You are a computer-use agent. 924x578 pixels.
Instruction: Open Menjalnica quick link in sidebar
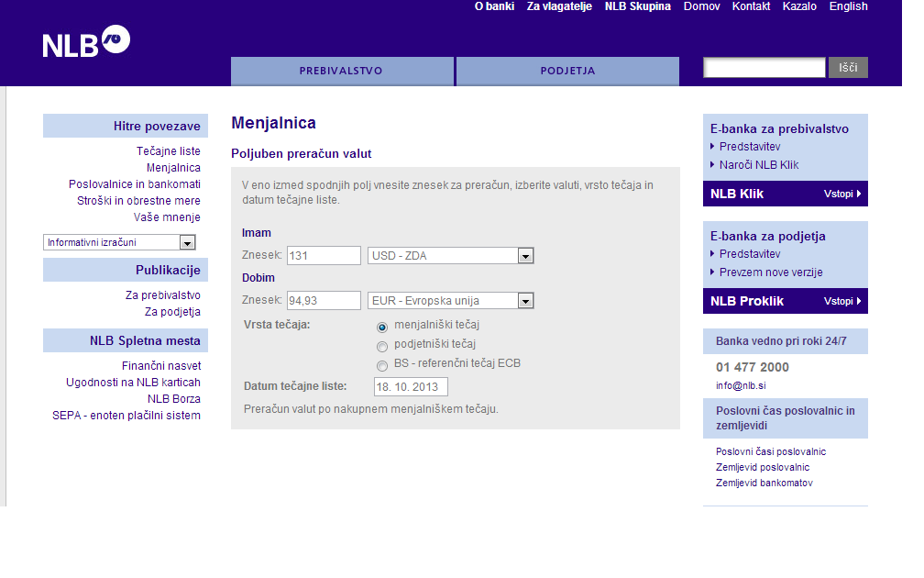click(173, 168)
